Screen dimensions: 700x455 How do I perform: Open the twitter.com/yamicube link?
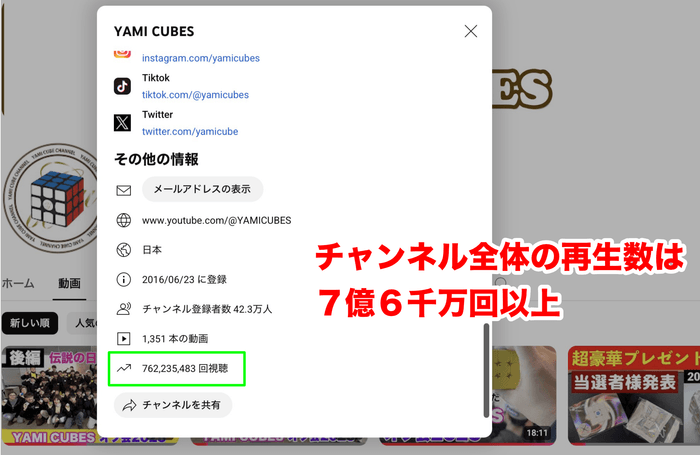pos(190,131)
